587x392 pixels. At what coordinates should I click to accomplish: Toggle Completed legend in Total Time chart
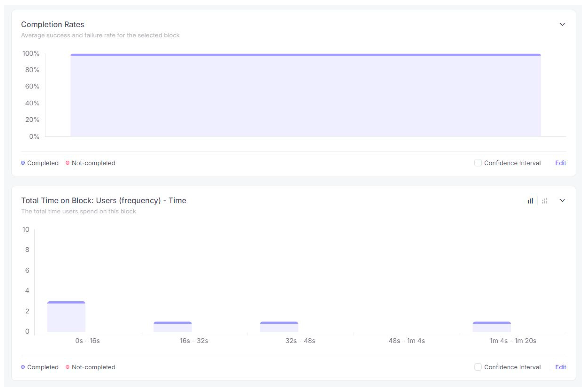[42, 367]
